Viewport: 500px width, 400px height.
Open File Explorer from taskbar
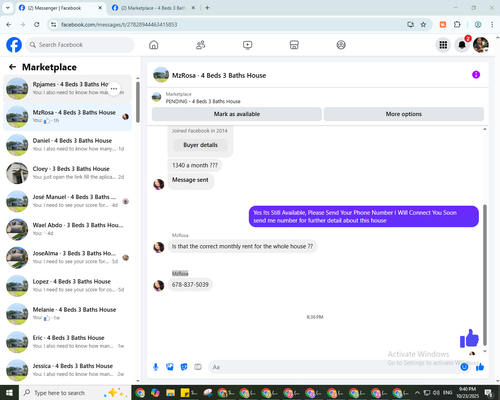170,393
